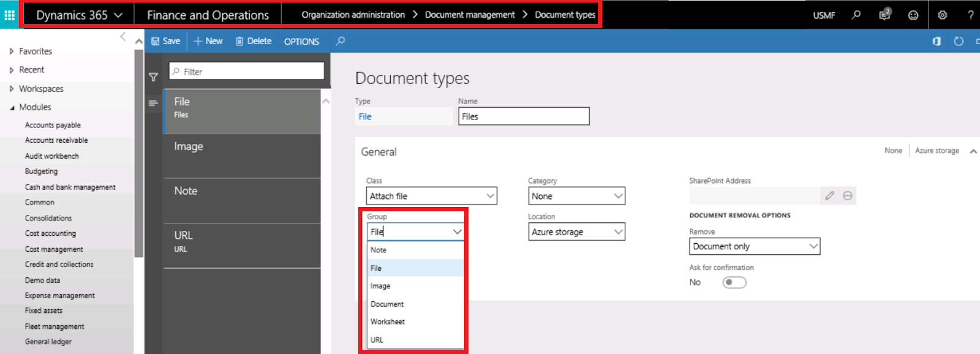Select the File record in the list
Image resolution: width=980 pixels, height=354 pixels.
pyautogui.click(x=242, y=111)
